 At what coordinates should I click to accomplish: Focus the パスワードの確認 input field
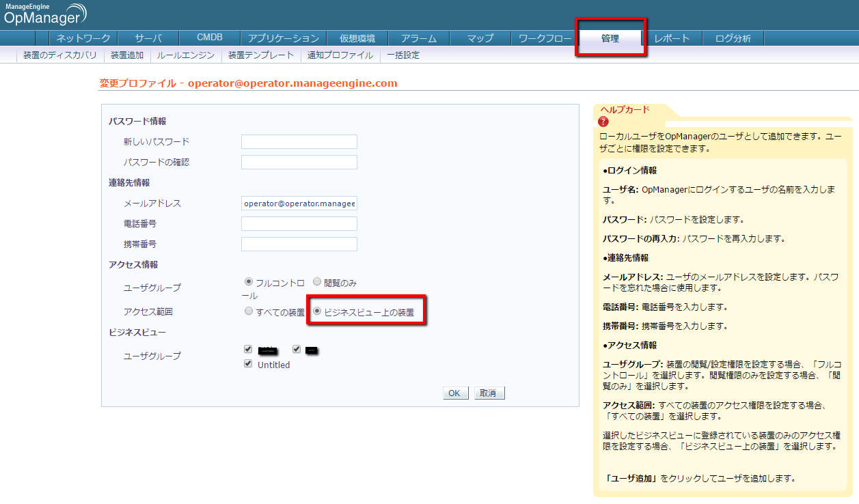[299, 162]
